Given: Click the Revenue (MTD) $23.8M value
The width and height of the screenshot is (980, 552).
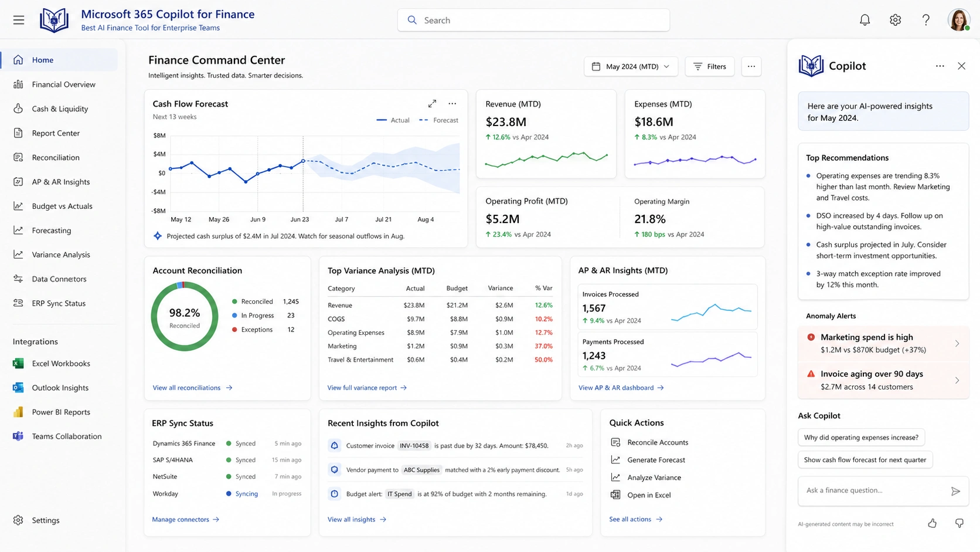Looking at the screenshot, I should [x=506, y=122].
